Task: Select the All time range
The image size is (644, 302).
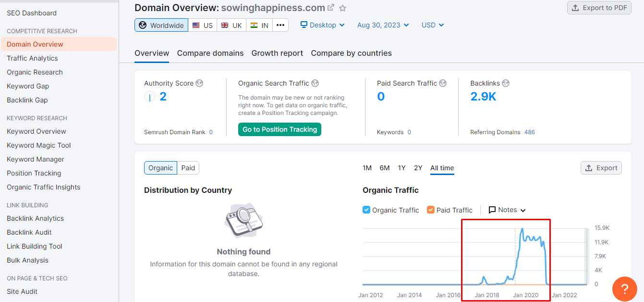Action: pyautogui.click(x=442, y=168)
